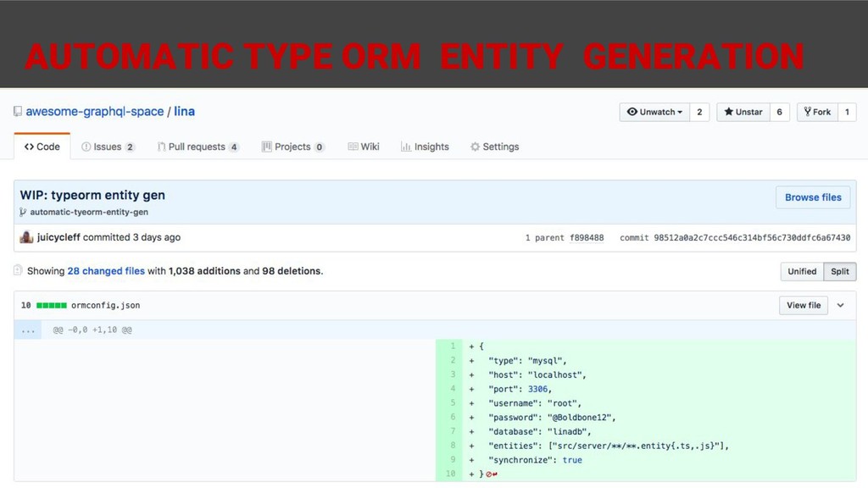Image resolution: width=868 pixels, height=488 pixels.
Task: Open the Unwatch dropdown
Action: (x=654, y=112)
